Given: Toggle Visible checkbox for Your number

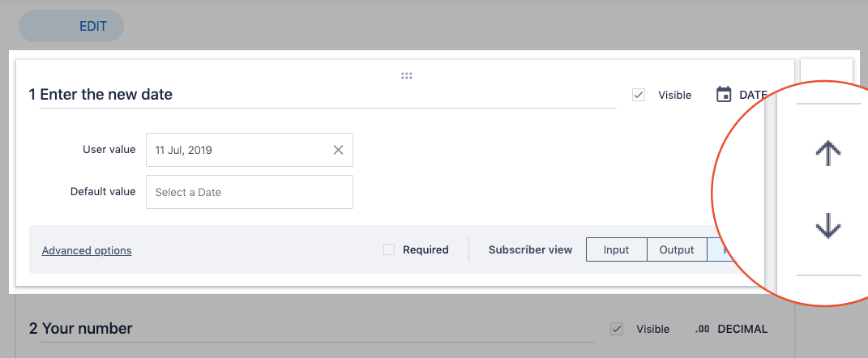Looking at the screenshot, I should point(617,329).
